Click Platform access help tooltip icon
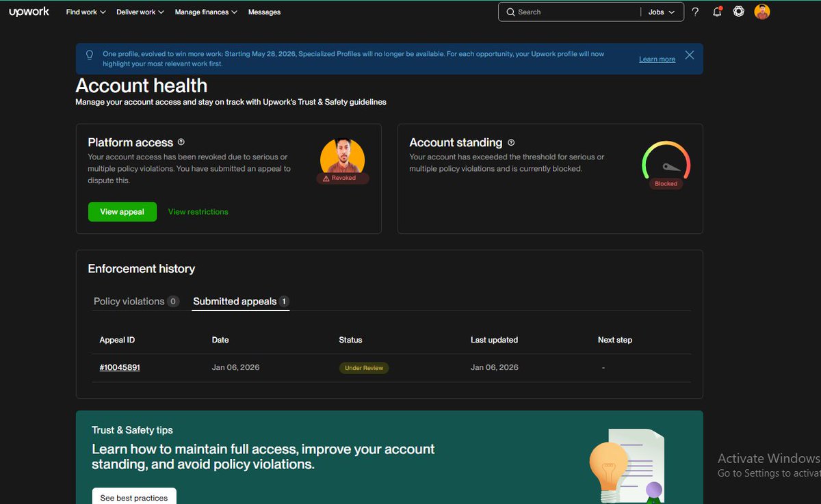 coord(181,142)
